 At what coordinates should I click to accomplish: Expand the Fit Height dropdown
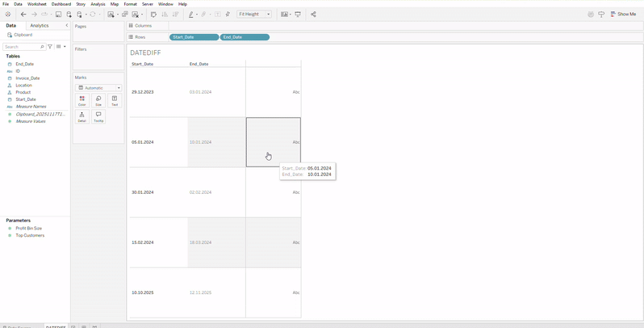(x=254, y=15)
